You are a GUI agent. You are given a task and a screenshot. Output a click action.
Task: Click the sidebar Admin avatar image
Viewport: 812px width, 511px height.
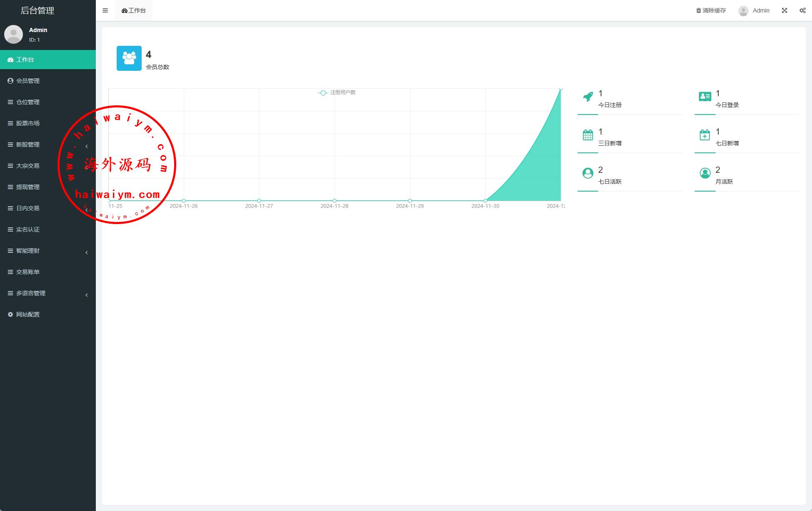[x=13, y=34]
